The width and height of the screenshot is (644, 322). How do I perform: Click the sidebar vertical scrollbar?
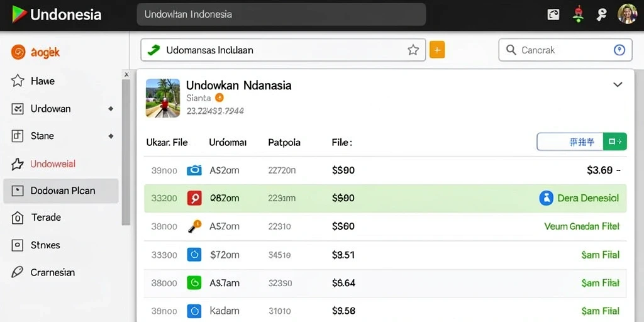click(x=126, y=152)
